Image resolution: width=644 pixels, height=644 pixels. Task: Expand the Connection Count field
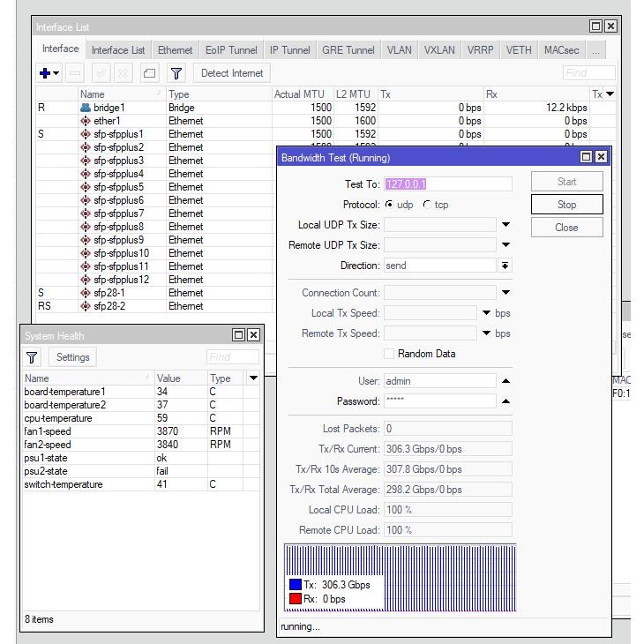(505, 293)
